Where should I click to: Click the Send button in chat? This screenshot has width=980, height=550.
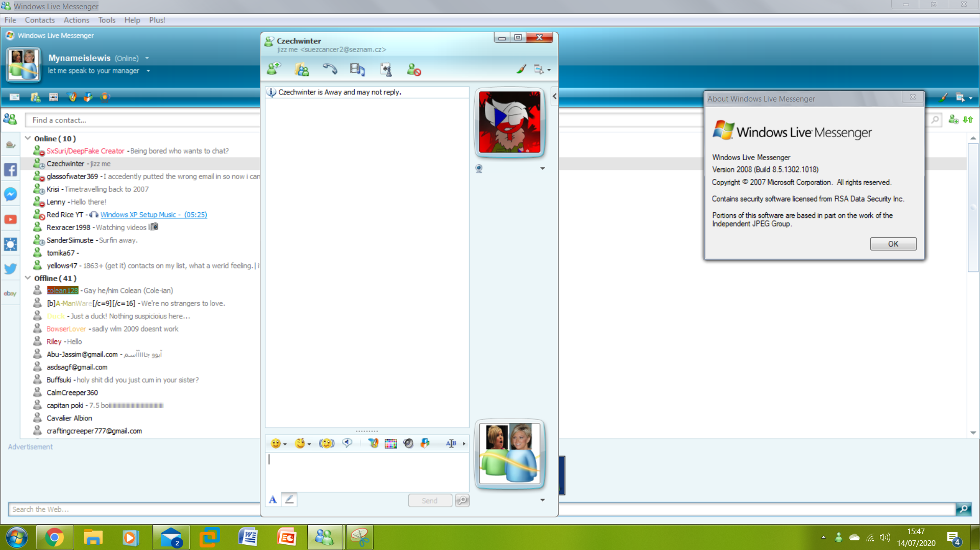pyautogui.click(x=430, y=501)
